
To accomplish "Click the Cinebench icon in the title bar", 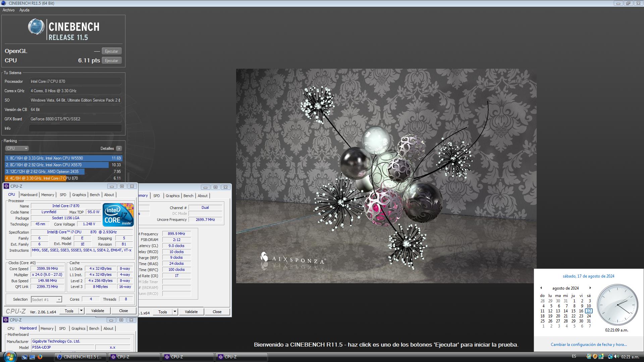I will pyautogui.click(x=4, y=3).
